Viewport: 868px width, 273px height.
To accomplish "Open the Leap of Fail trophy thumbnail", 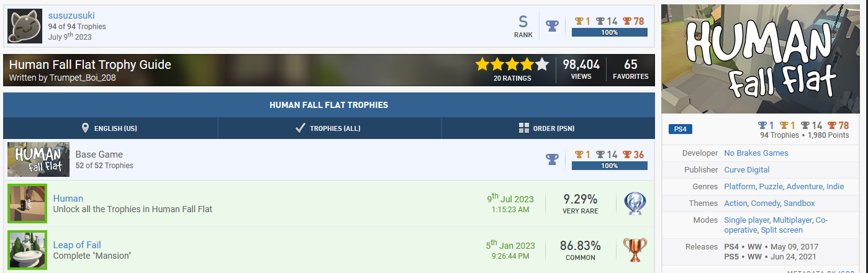I will (x=27, y=249).
